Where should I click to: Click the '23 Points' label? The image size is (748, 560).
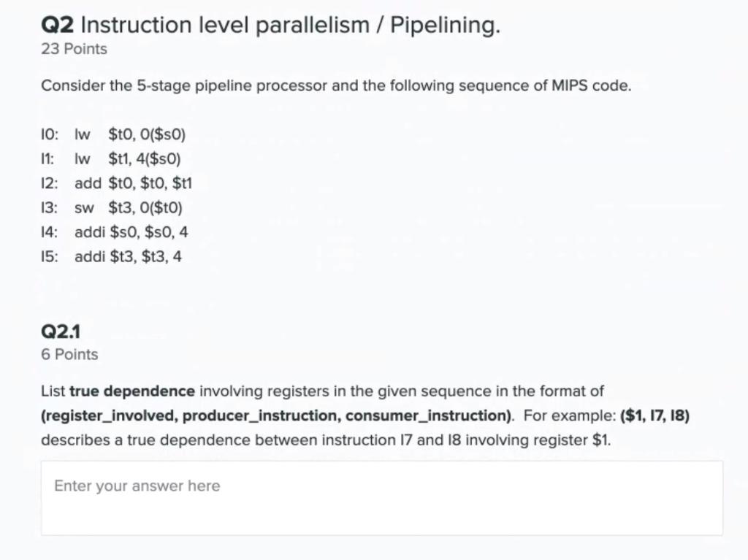click(x=73, y=49)
